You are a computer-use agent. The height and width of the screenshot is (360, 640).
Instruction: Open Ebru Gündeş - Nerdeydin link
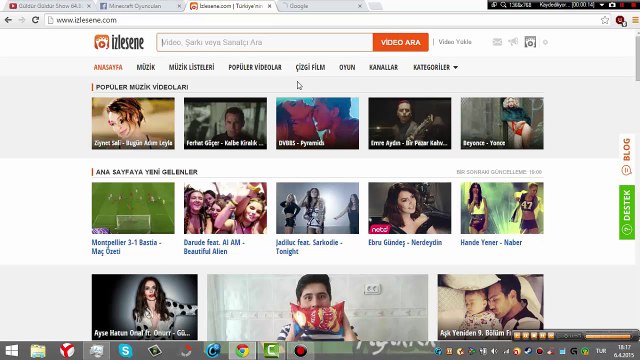405,242
